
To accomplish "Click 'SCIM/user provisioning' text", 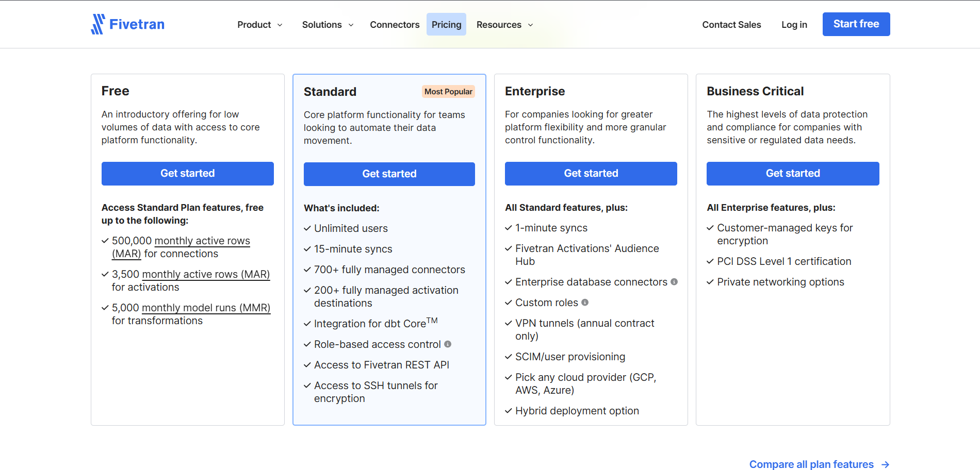I will pyautogui.click(x=570, y=357).
